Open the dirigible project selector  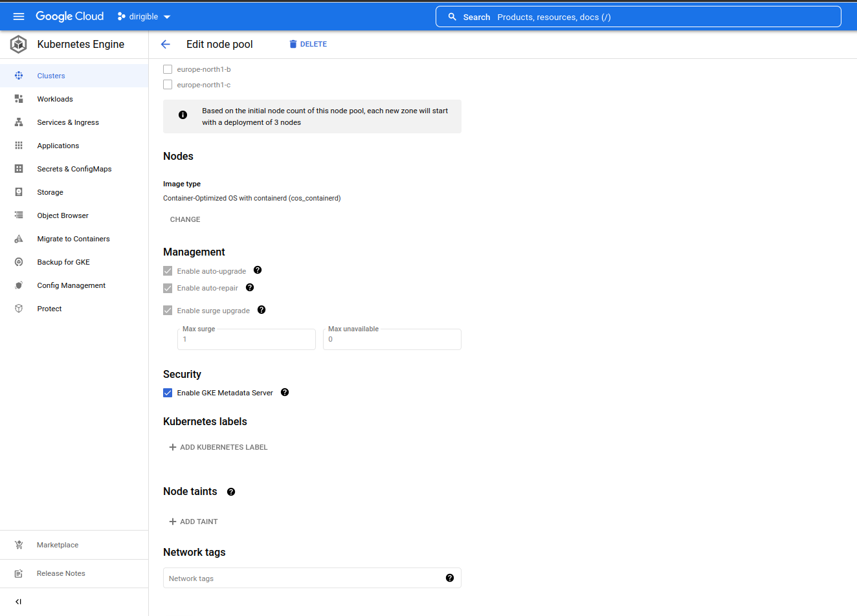144,17
